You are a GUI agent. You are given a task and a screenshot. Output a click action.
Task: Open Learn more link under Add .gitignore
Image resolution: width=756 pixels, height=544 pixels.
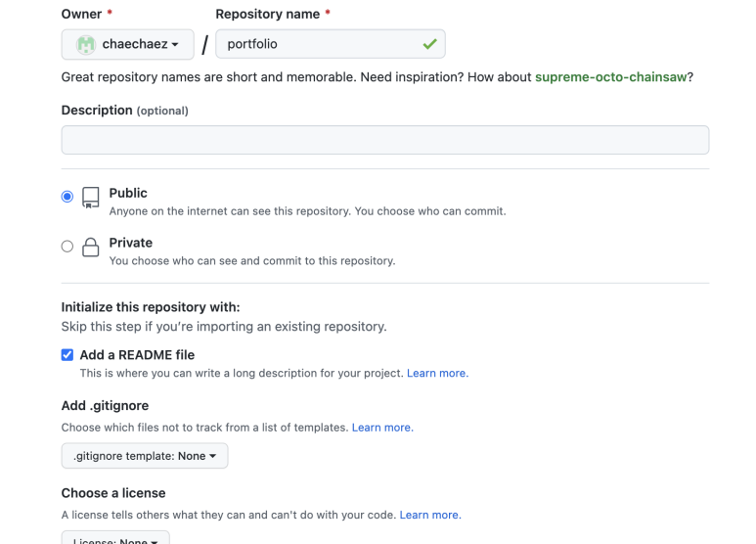coord(382,428)
